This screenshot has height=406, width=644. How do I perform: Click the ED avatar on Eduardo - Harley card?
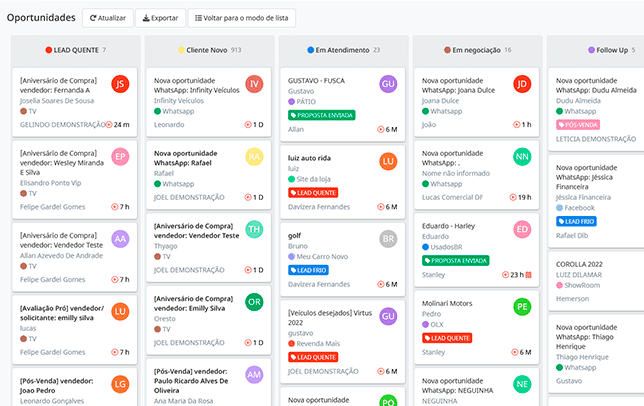(522, 229)
